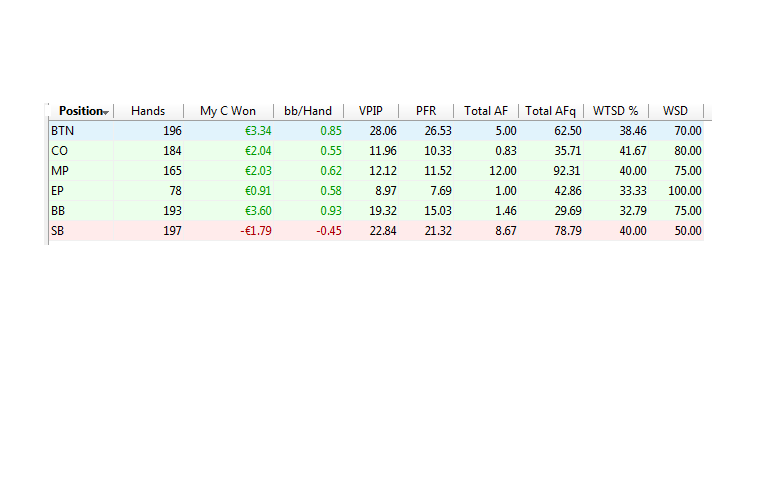
Task: Click the 41.67 WTSD value
Action: click(x=633, y=151)
